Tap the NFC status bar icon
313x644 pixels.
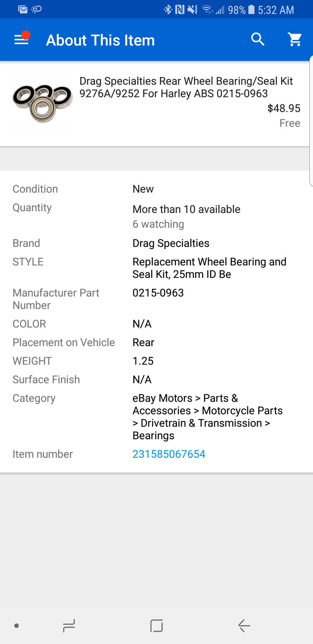coord(180,10)
